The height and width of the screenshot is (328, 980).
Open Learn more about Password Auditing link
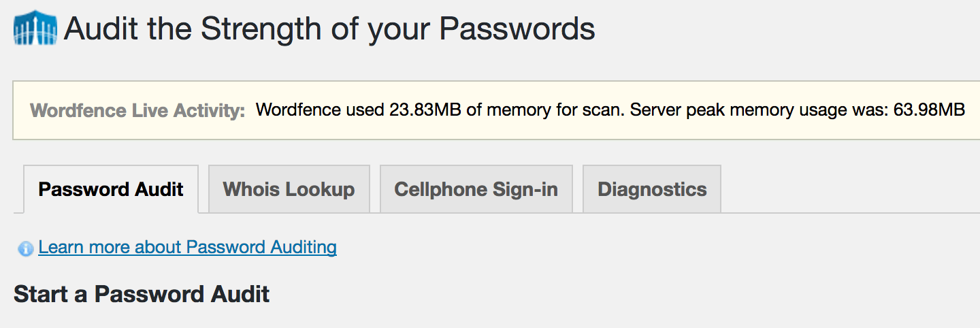[x=187, y=247]
